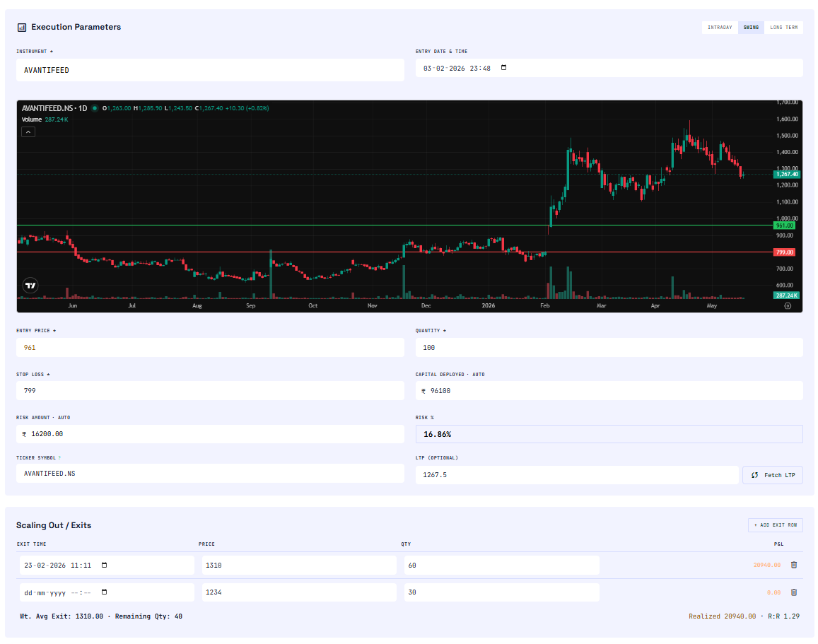Screen dimensions: 818x644
Task: Click the Risk Amount field 16200.00
Action: click(210, 434)
